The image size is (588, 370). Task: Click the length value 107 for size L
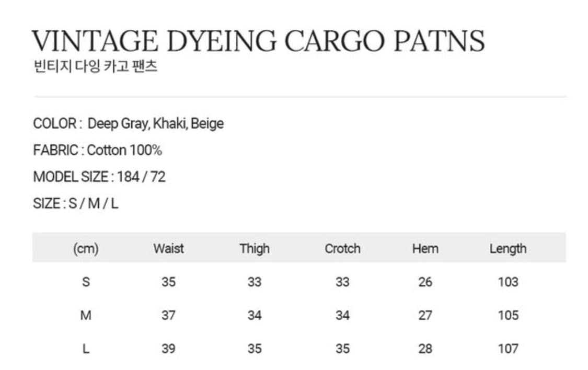[x=508, y=349]
